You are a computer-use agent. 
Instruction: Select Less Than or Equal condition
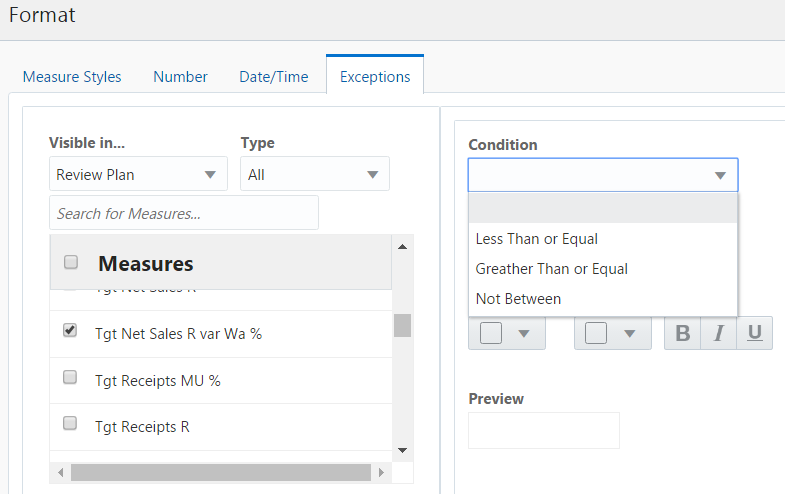tap(536, 239)
